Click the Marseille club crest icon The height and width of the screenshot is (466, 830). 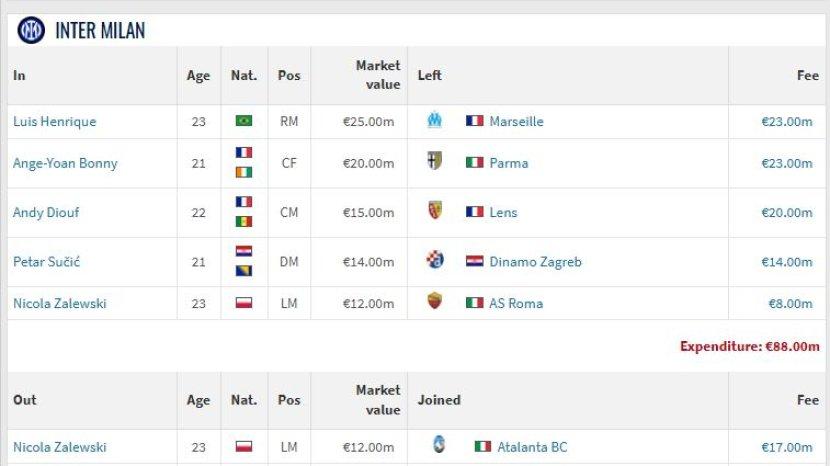(434, 121)
